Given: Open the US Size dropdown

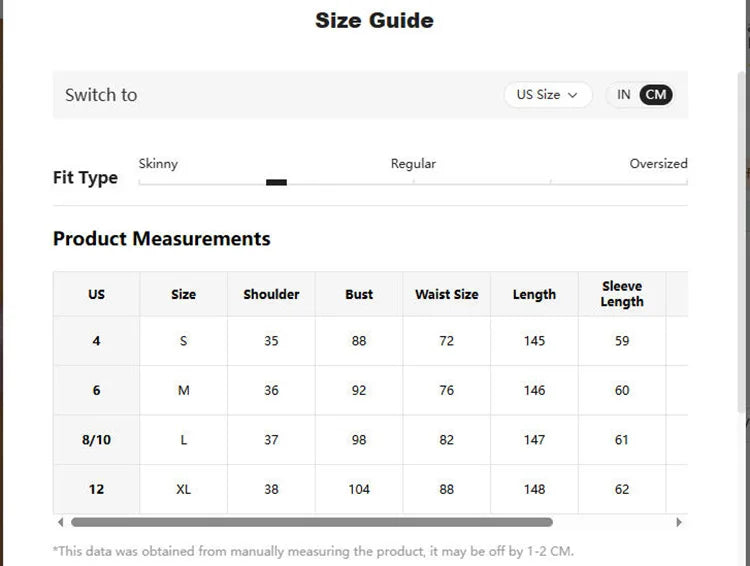Looking at the screenshot, I should click(x=548, y=95).
